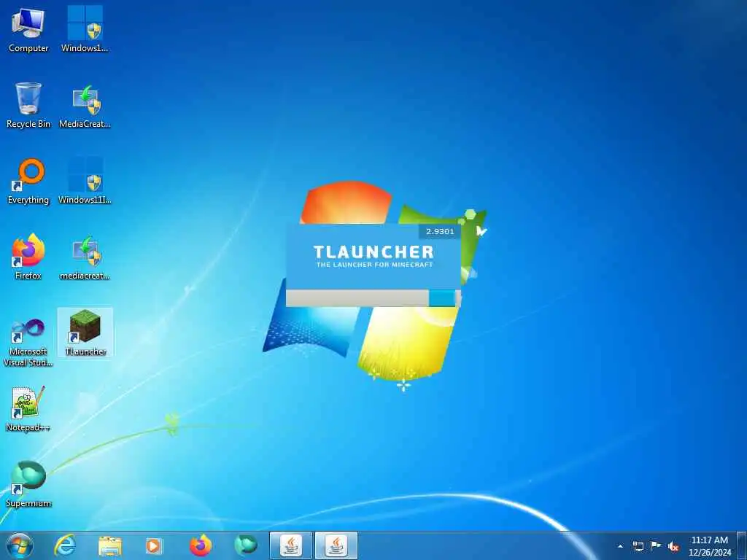Open the Computer desktop icon
The height and width of the screenshot is (560, 747).
(x=28, y=29)
